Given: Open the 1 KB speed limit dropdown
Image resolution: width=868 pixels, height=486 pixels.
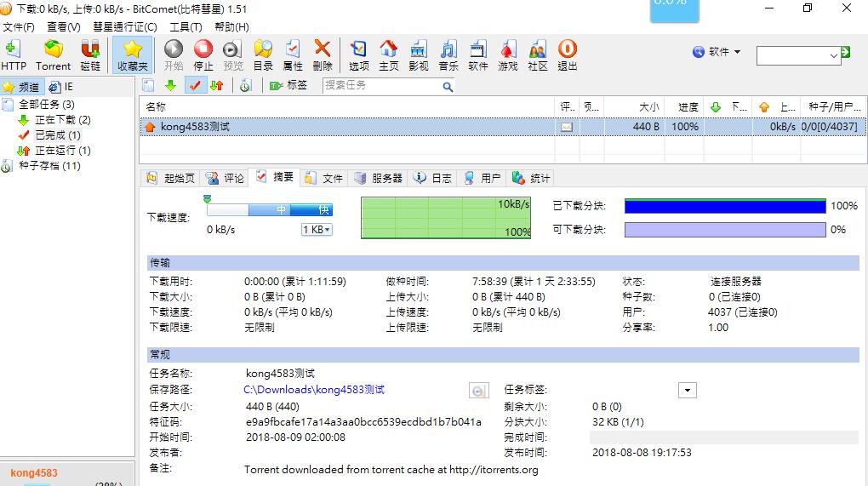Looking at the screenshot, I should pyautogui.click(x=317, y=230).
